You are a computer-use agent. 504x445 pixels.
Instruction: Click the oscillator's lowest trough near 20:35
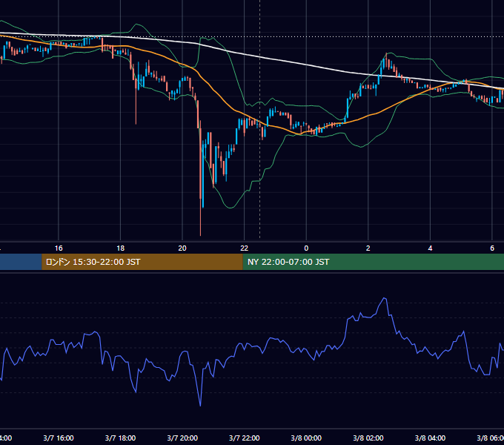click(x=200, y=405)
